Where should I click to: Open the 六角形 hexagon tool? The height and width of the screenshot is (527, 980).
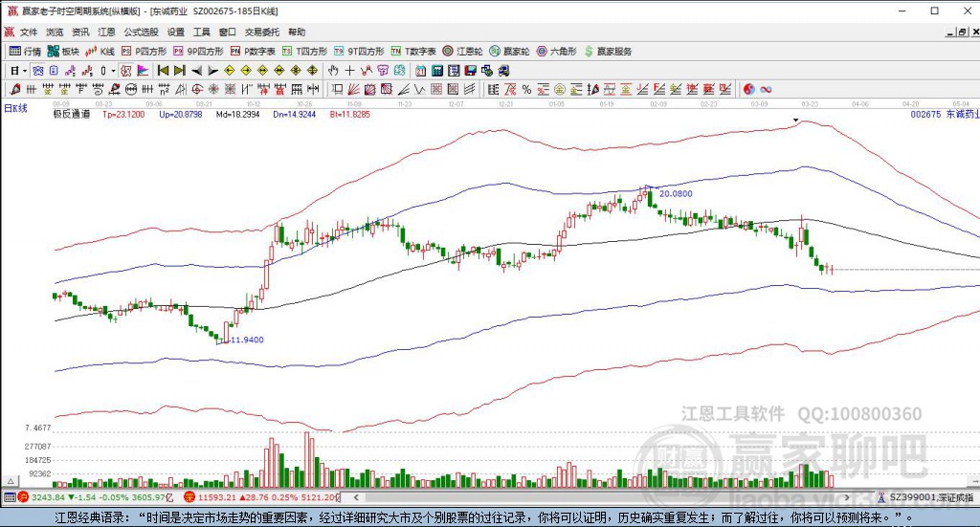coord(556,52)
